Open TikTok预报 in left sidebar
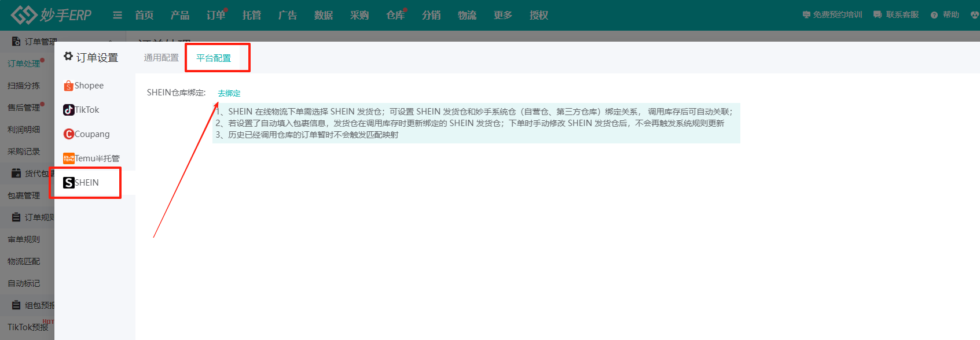The image size is (980, 340). [28, 327]
